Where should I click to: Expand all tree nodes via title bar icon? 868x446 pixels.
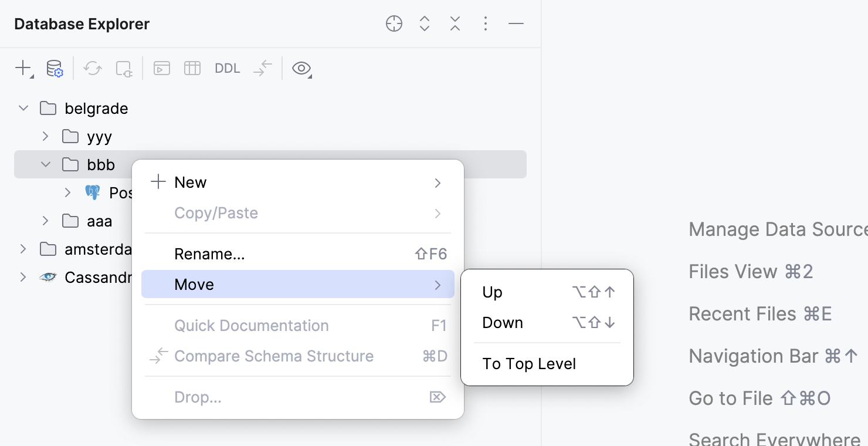pos(424,23)
